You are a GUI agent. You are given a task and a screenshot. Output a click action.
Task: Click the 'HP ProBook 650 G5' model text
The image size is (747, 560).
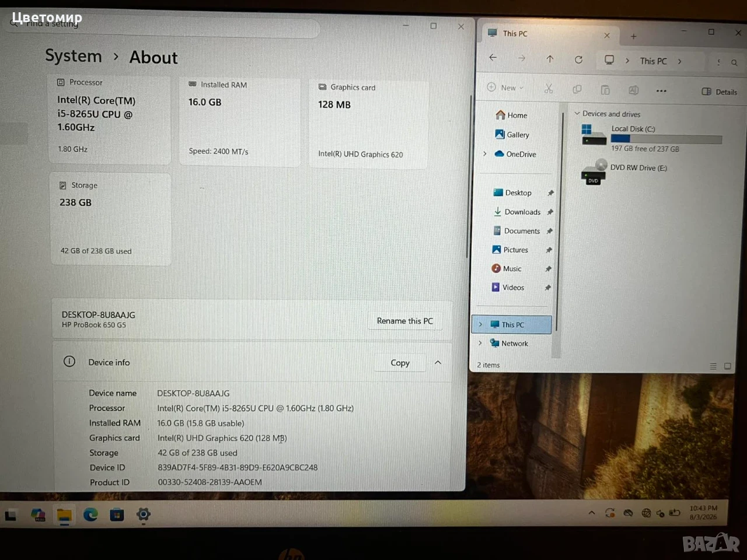point(94,325)
